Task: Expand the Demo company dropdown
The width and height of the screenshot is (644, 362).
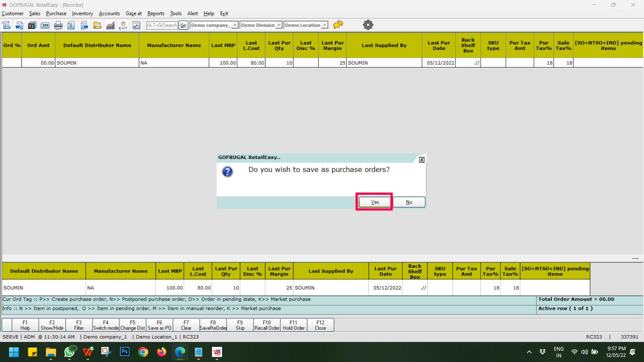Action: coord(235,25)
